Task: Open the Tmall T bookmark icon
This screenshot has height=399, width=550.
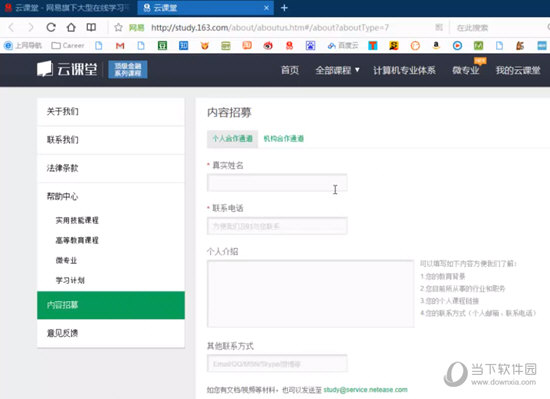Action: click(373, 46)
